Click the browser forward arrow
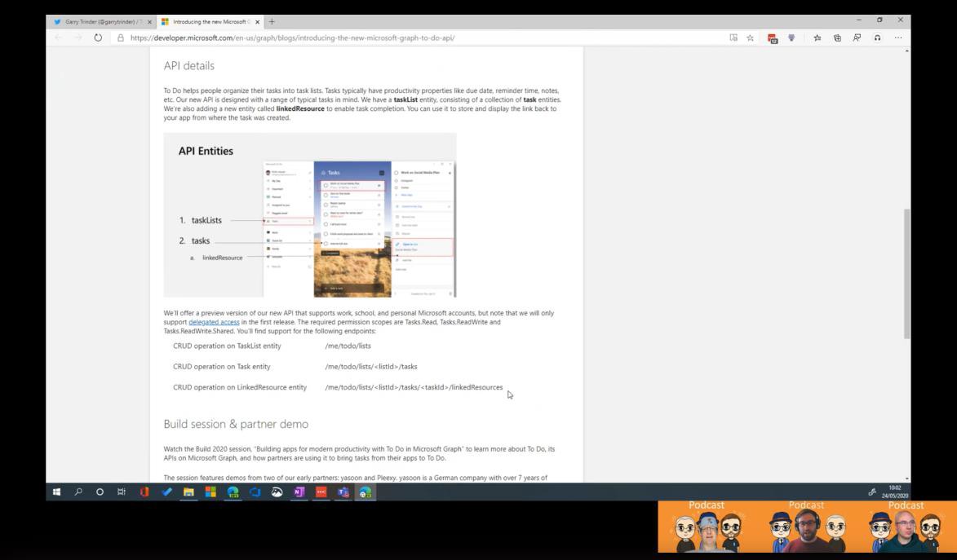957x560 pixels. (78, 37)
